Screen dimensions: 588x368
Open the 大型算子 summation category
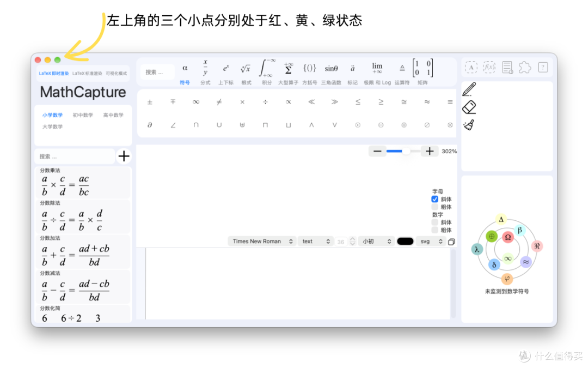click(288, 73)
